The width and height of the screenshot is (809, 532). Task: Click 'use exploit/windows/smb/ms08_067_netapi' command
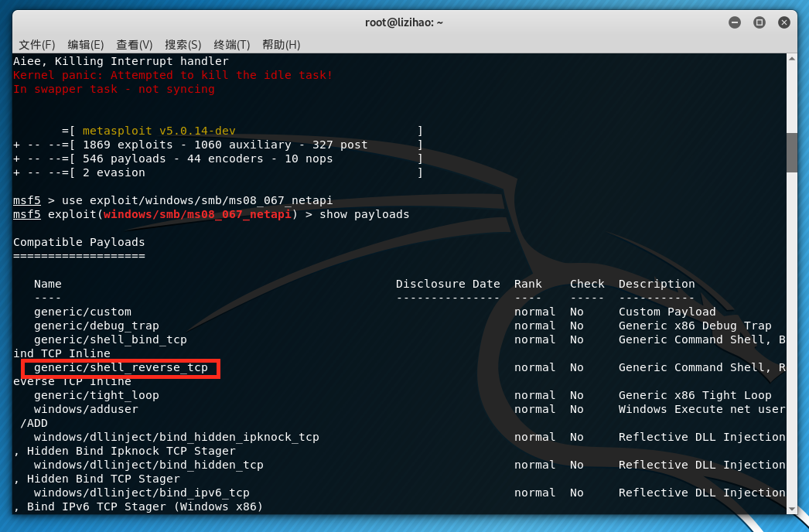(197, 200)
